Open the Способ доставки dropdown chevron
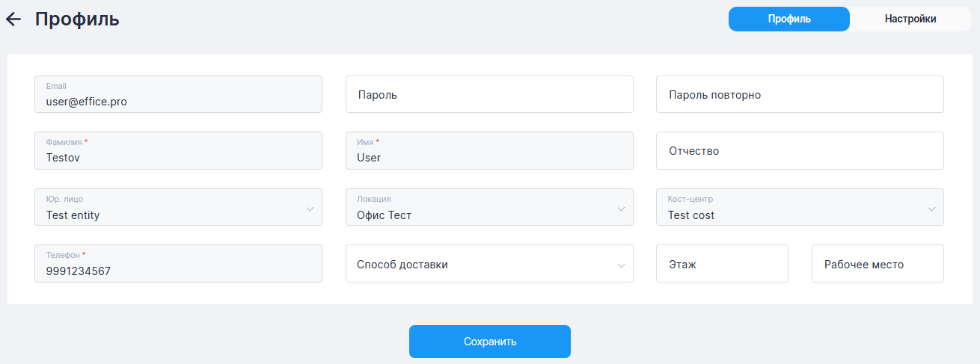The width and height of the screenshot is (980, 364). click(622, 265)
